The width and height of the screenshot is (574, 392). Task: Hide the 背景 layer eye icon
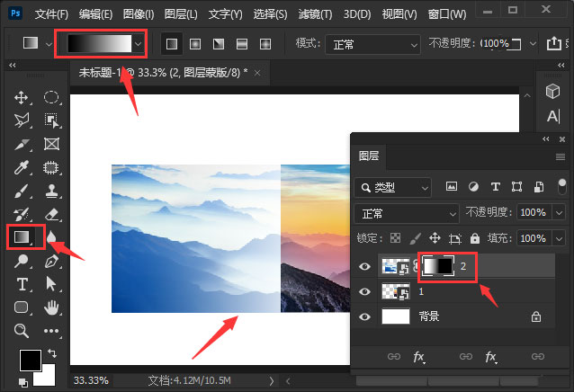click(364, 316)
